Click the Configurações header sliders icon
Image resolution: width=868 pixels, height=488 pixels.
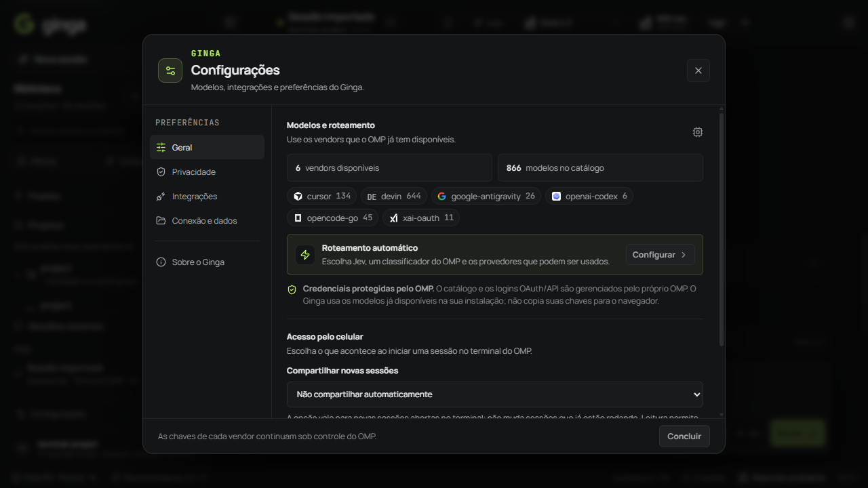[170, 70]
